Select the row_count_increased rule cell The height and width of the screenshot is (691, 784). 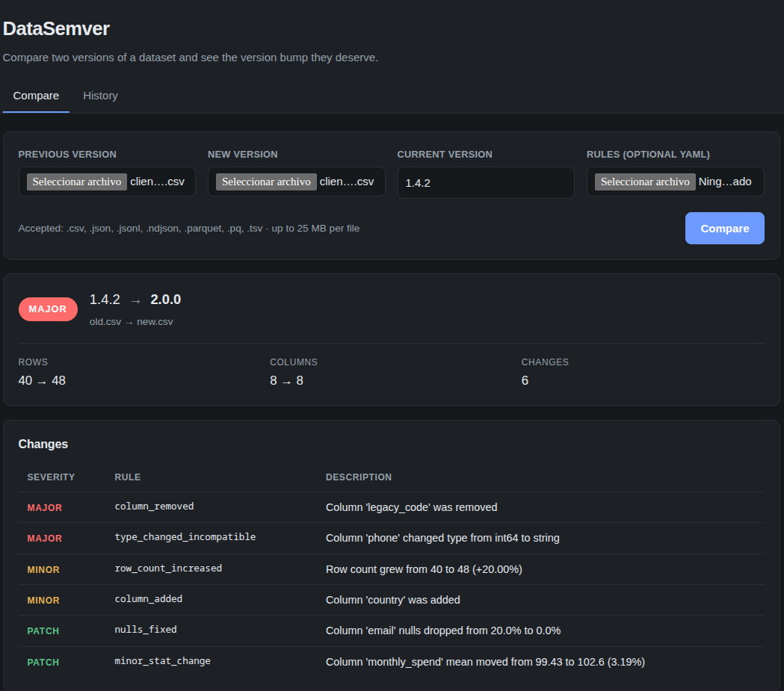pos(168,568)
